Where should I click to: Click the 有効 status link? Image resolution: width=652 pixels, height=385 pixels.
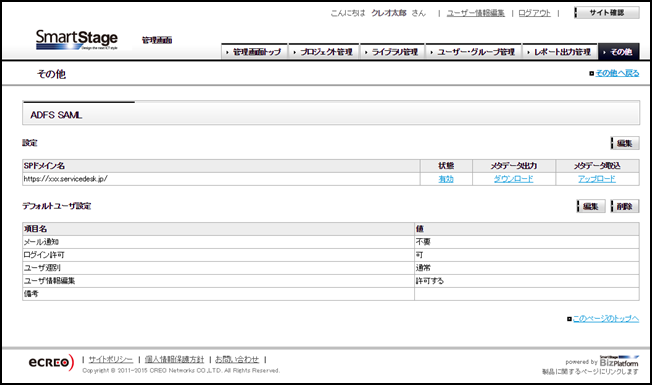tap(446, 179)
